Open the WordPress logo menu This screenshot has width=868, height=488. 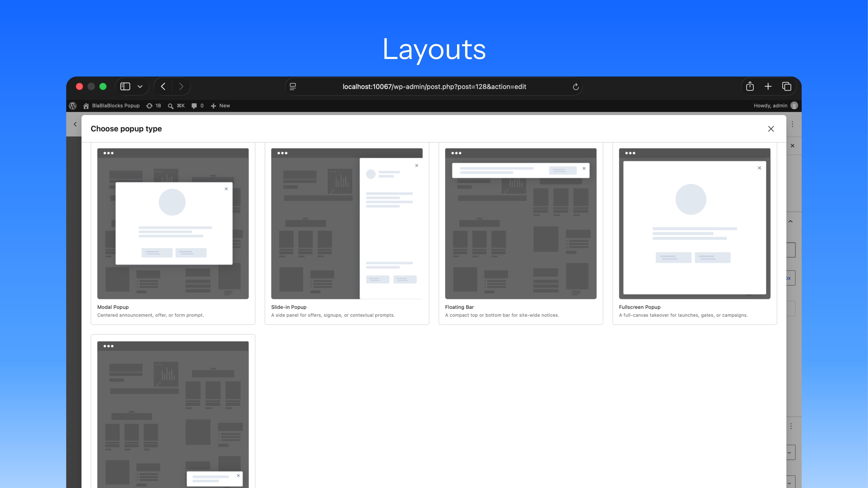73,106
